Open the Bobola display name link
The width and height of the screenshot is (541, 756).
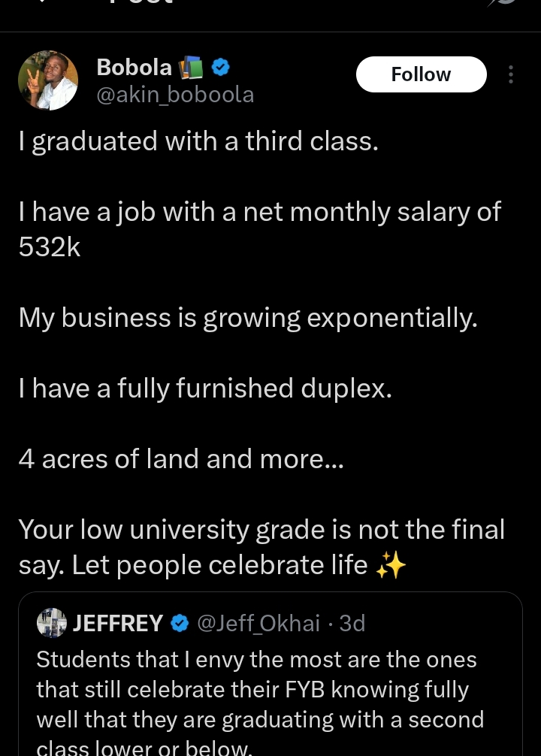(x=134, y=68)
